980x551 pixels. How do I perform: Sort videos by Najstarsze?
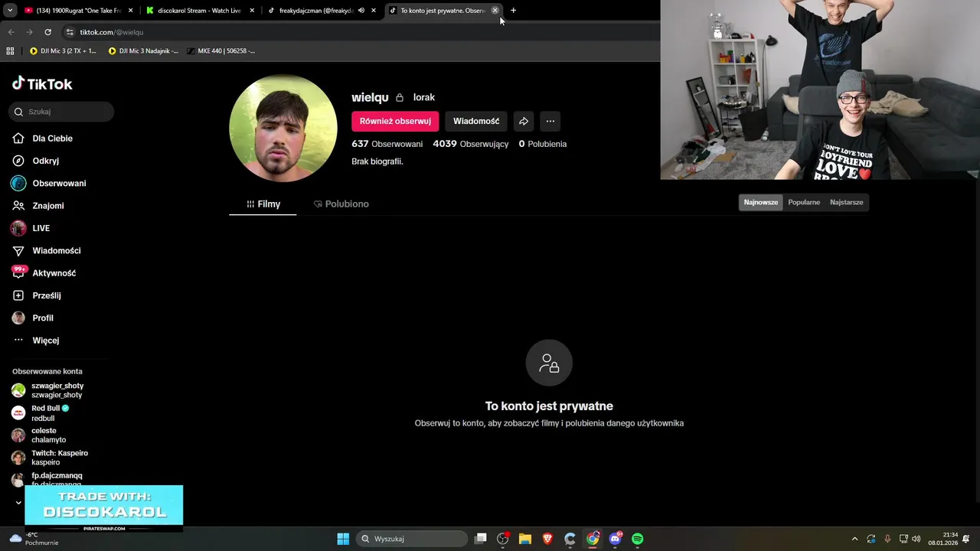(x=846, y=202)
